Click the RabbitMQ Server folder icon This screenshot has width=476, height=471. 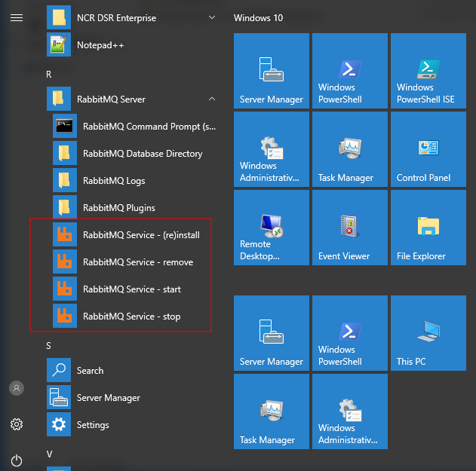click(x=59, y=99)
